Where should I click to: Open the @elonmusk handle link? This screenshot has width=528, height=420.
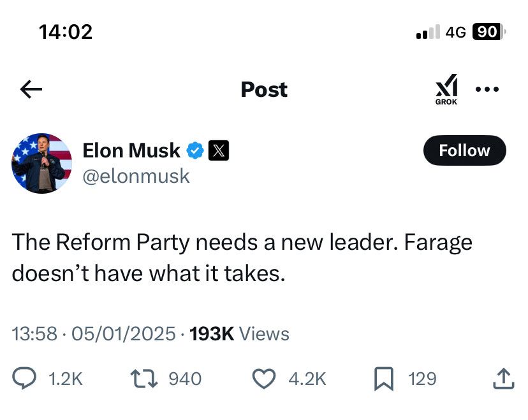tap(136, 176)
